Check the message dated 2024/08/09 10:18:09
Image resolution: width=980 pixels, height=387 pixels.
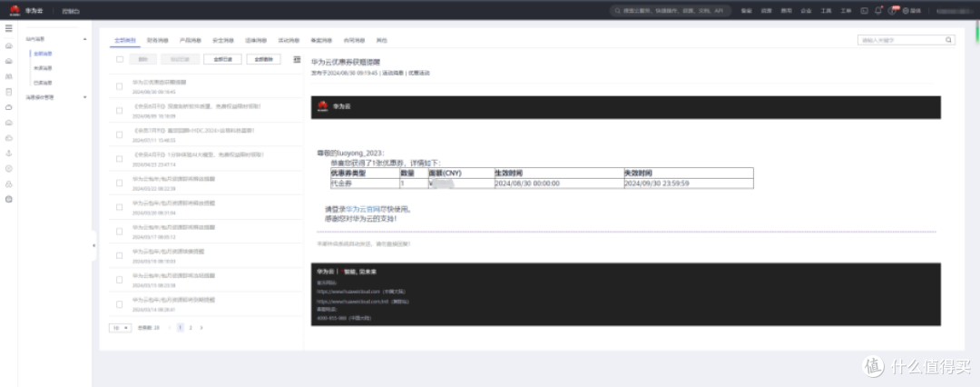[x=120, y=111]
